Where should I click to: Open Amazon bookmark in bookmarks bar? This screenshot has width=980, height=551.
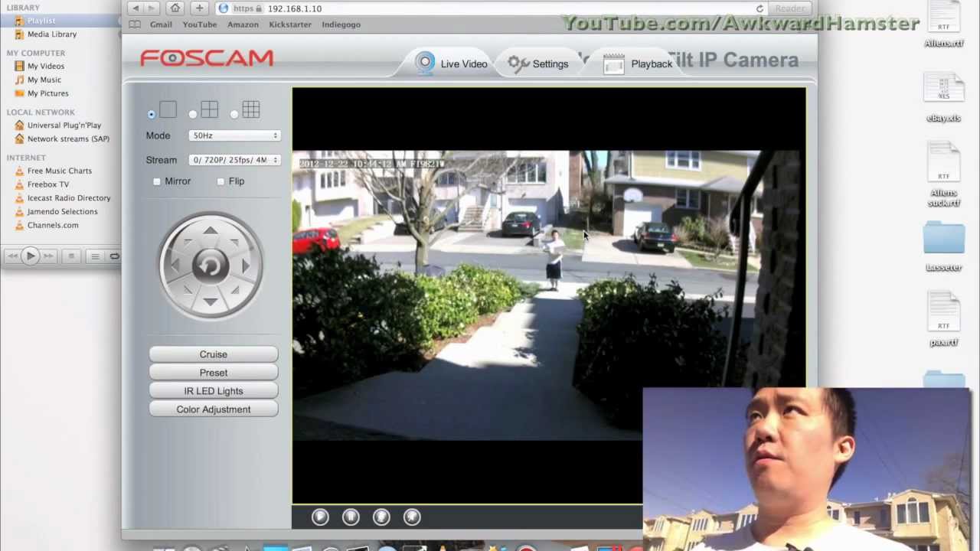point(243,24)
